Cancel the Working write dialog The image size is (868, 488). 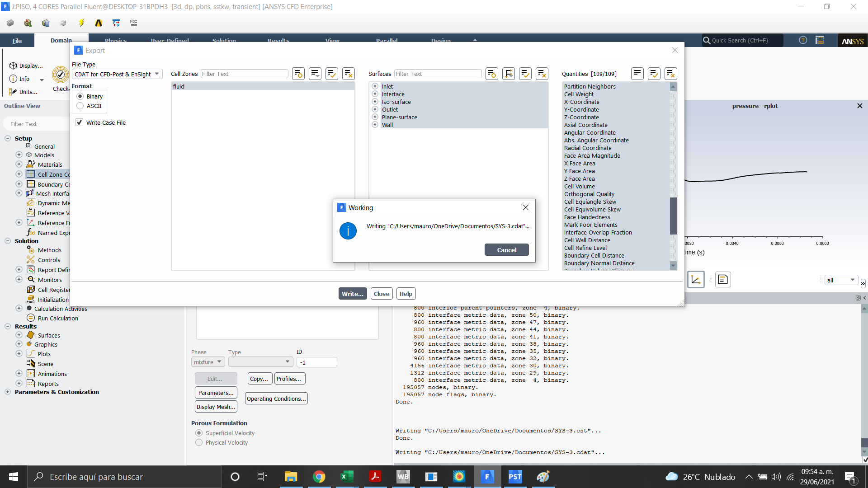point(506,250)
